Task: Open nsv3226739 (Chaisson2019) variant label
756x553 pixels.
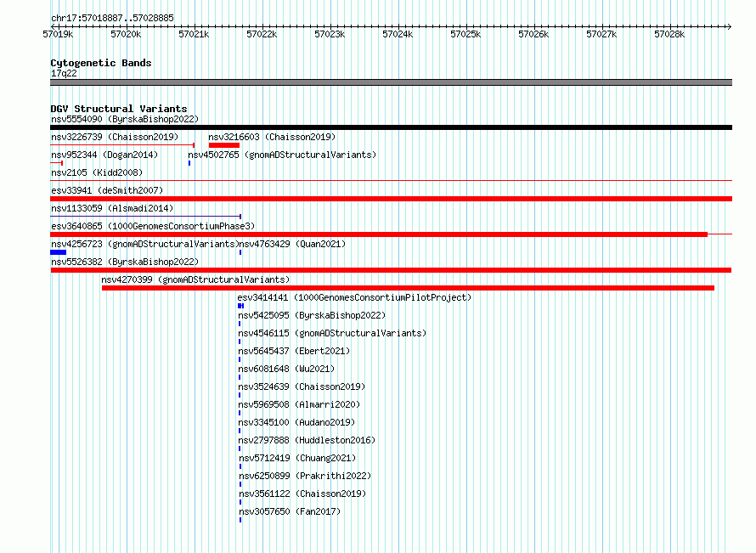Action: [x=115, y=137]
